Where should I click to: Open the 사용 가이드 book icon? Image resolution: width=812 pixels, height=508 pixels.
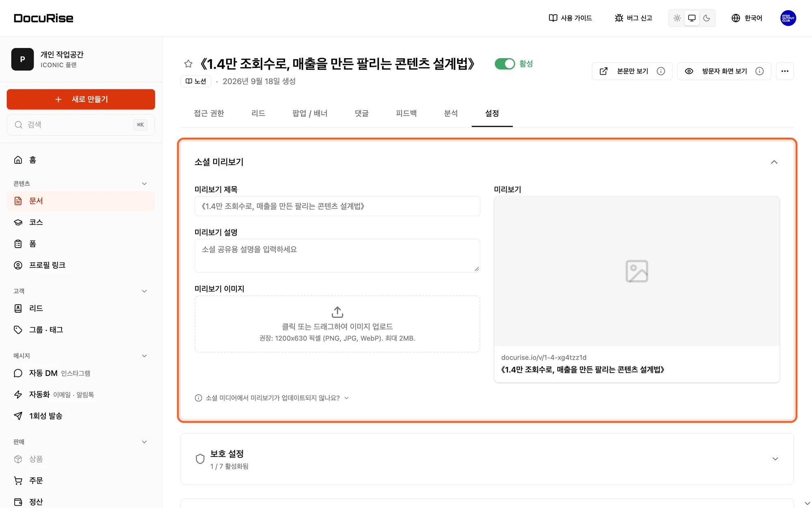coord(553,18)
